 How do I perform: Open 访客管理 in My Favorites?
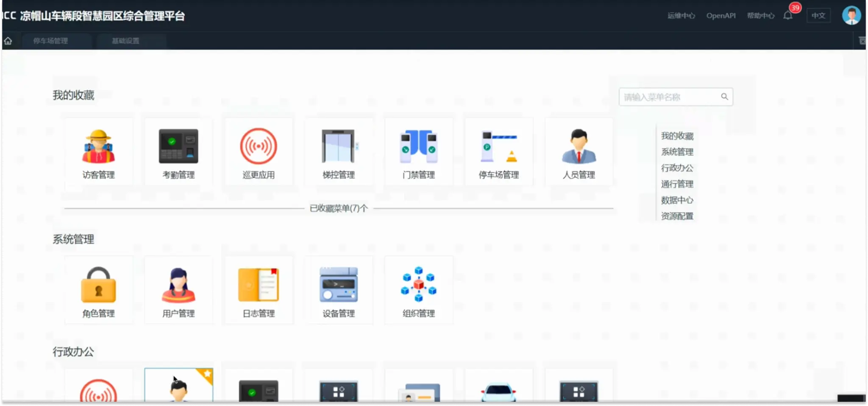(98, 152)
